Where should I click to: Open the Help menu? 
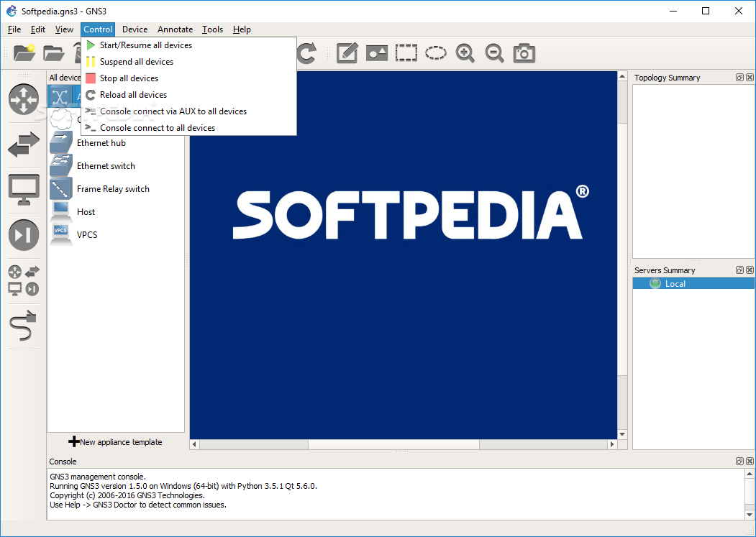(x=242, y=29)
